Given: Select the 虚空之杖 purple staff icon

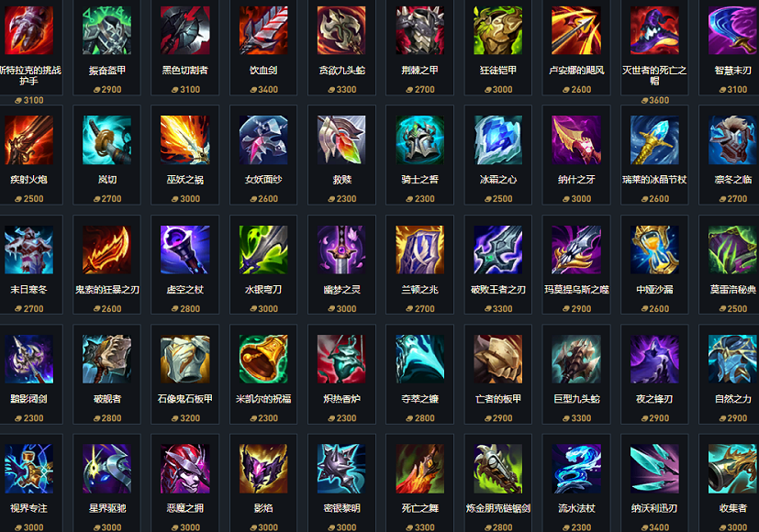Looking at the screenshot, I should pos(184,249).
